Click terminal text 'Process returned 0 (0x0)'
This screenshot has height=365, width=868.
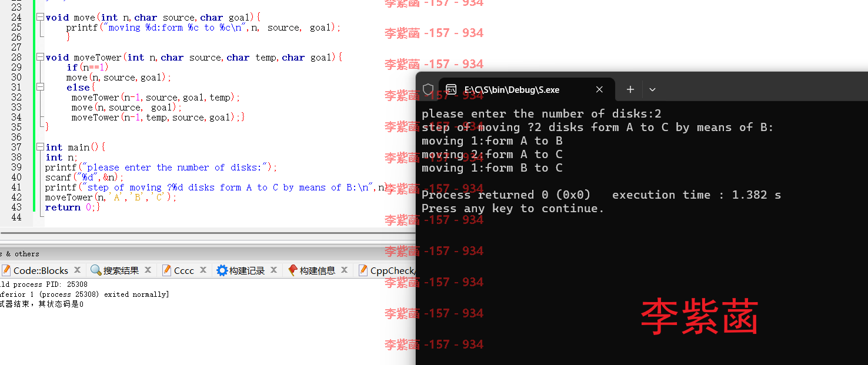506,195
